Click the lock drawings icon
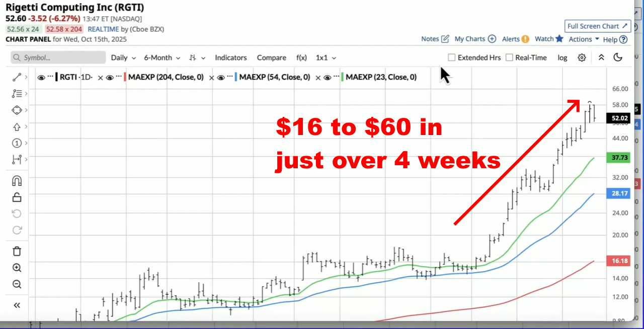Viewport: 644px width, 329px height. [17, 197]
